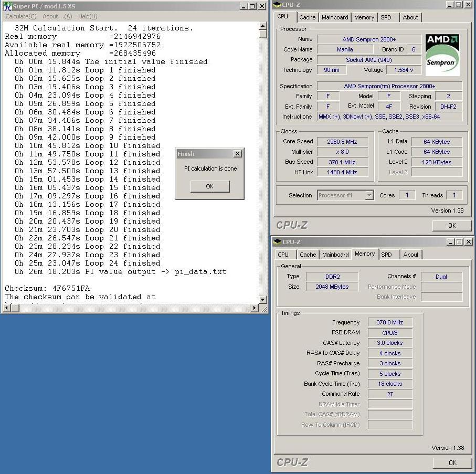
Task: Click the memory Type value DDR2
Action: tap(332, 277)
